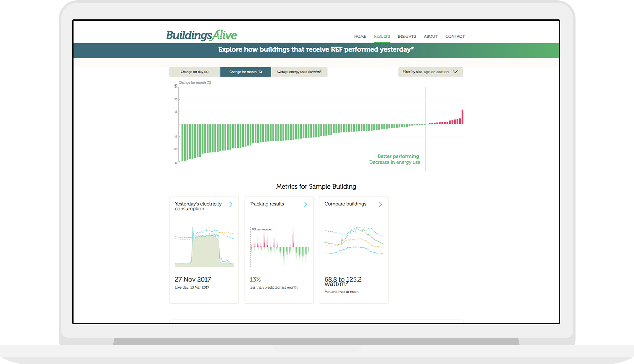
Task: Click the Tracking results chart graphic
Action: 279,247
